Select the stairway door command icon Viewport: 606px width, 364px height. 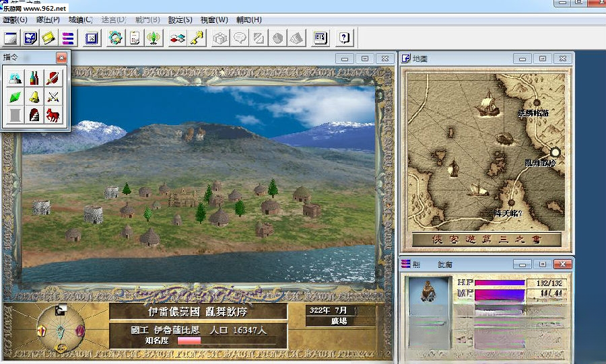pyautogui.click(x=34, y=116)
